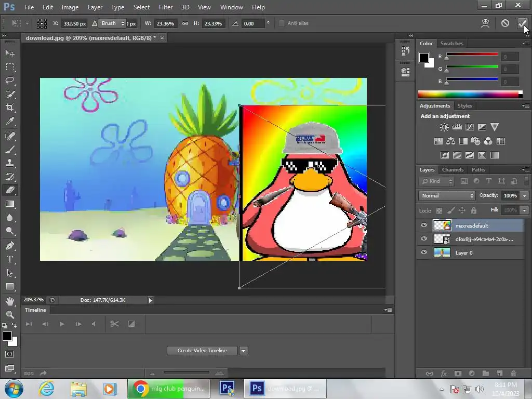Commit the transform with the checkmark

click(x=522, y=23)
